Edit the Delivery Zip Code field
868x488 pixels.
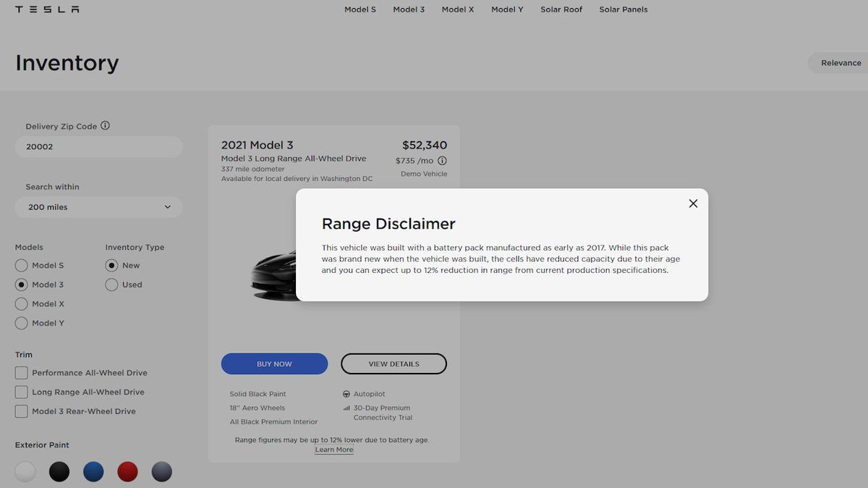98,146
